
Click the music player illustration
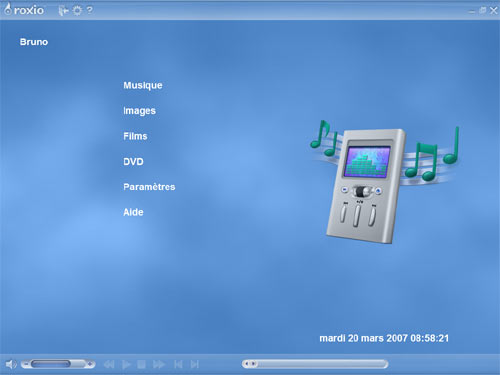[383, 182]
